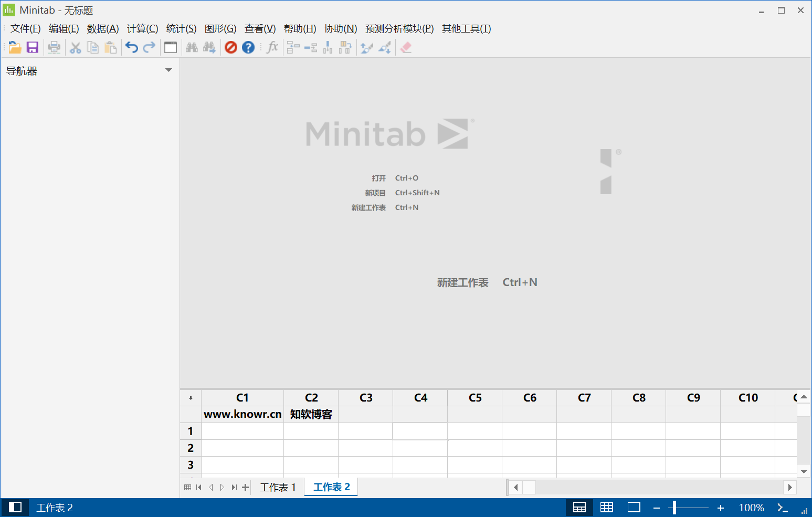Open the dialog window icon in toolbar

coord(171,48)
